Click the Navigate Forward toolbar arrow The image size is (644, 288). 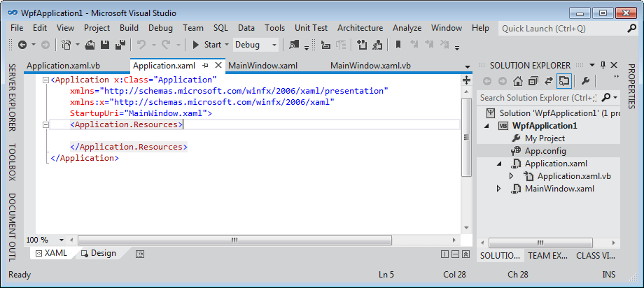point(45,45)
